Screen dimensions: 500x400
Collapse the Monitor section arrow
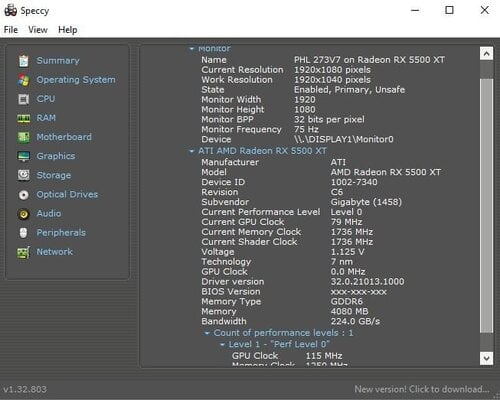[x=191, y=49]
